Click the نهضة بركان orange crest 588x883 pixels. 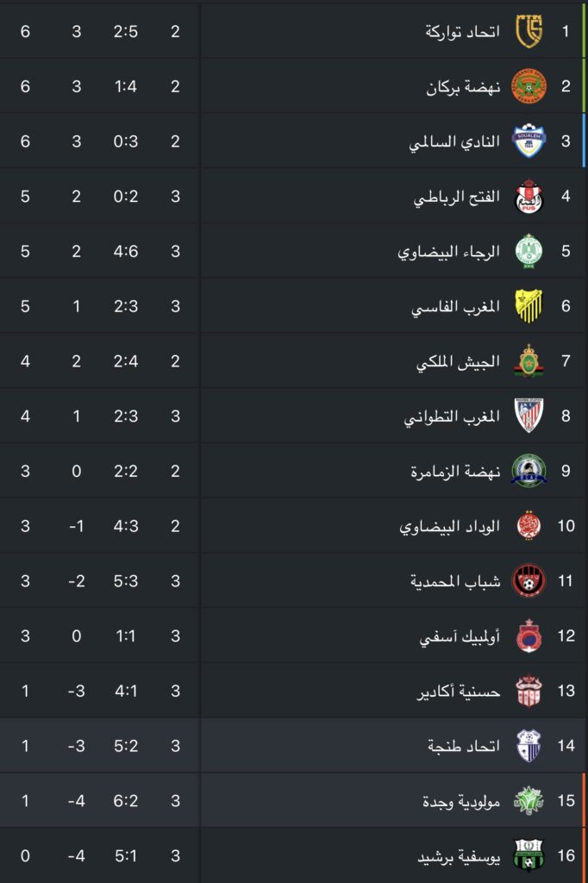pos(529,86)
